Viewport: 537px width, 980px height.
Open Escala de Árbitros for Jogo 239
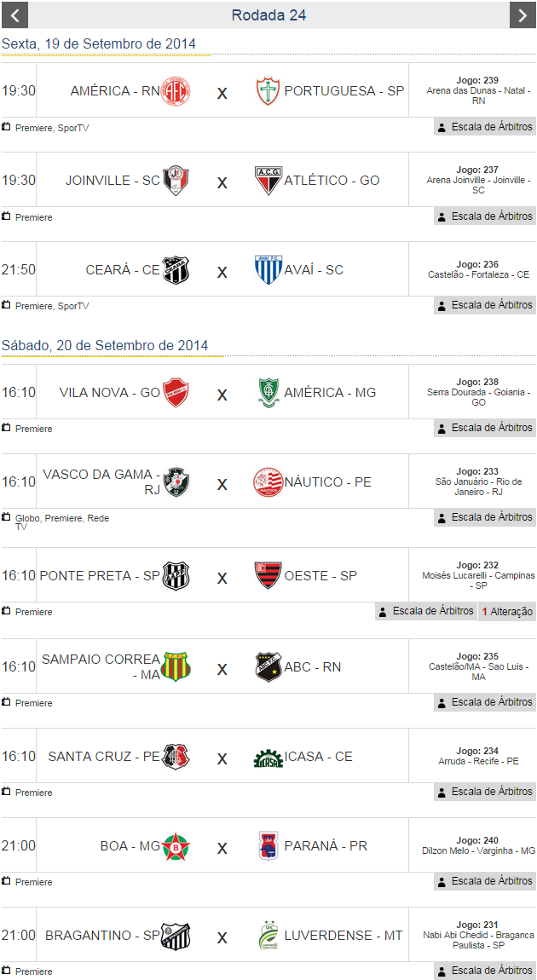pyautogui.click(x=484, y=127)
